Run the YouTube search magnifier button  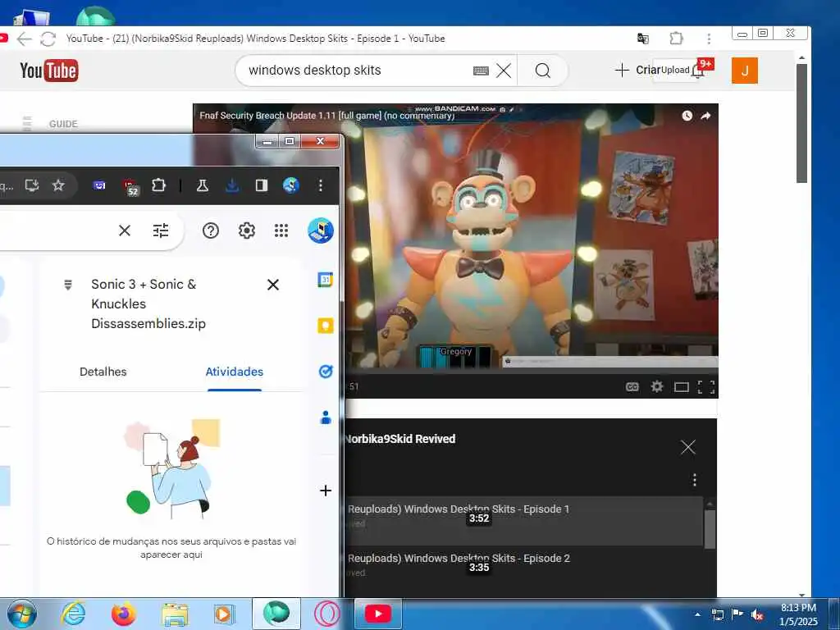[542, 71]
